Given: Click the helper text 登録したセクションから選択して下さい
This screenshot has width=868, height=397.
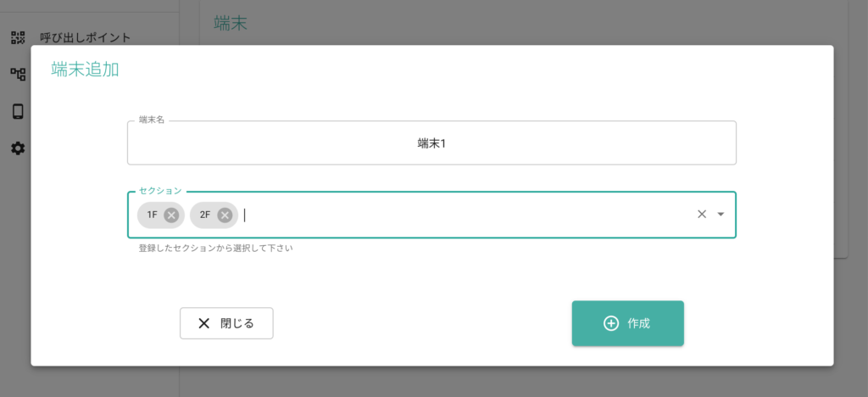Looking at the screenshot, I should click(x=216, y=249).
